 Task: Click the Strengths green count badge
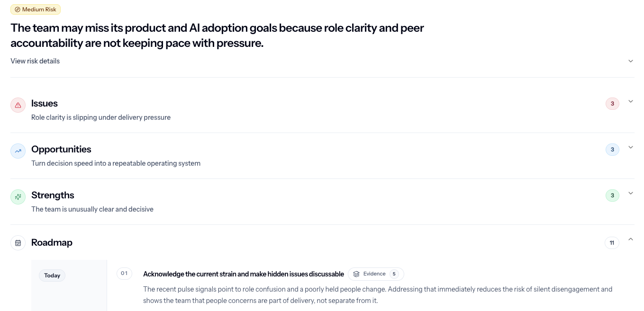tap(612, 195)
